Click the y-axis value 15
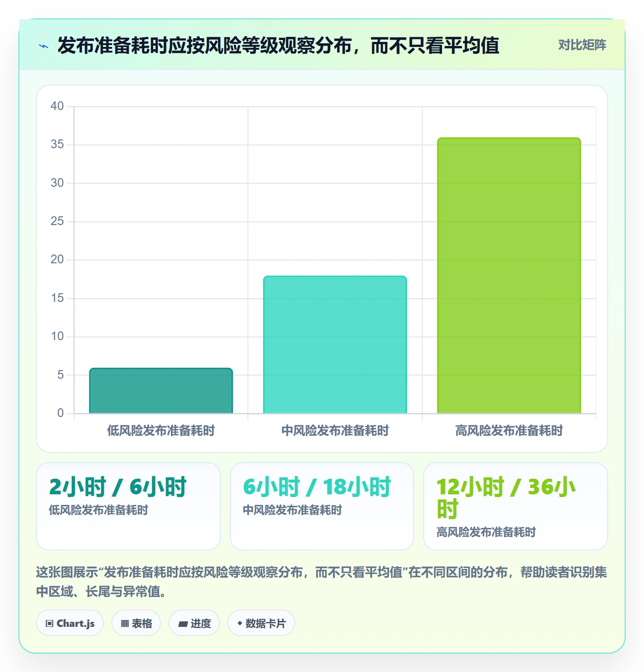 click(x=57, y=298)
